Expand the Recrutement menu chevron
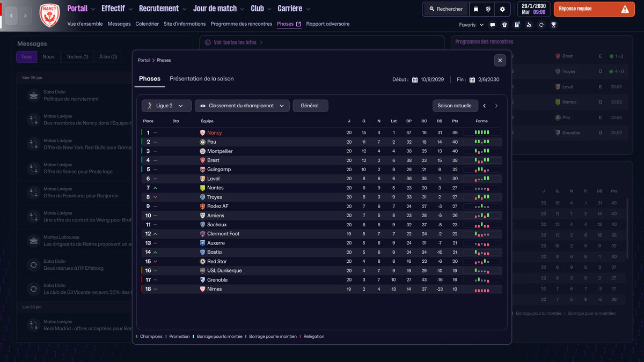 [x=185, y=9]
